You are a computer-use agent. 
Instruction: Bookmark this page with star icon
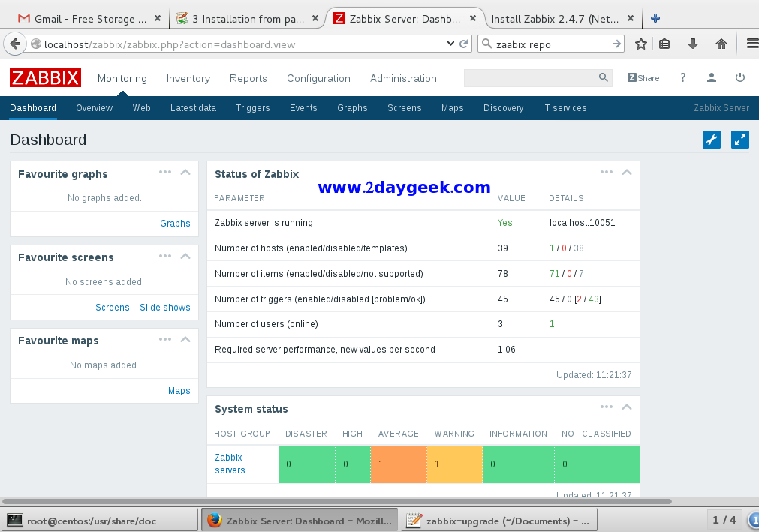(641, 44)
